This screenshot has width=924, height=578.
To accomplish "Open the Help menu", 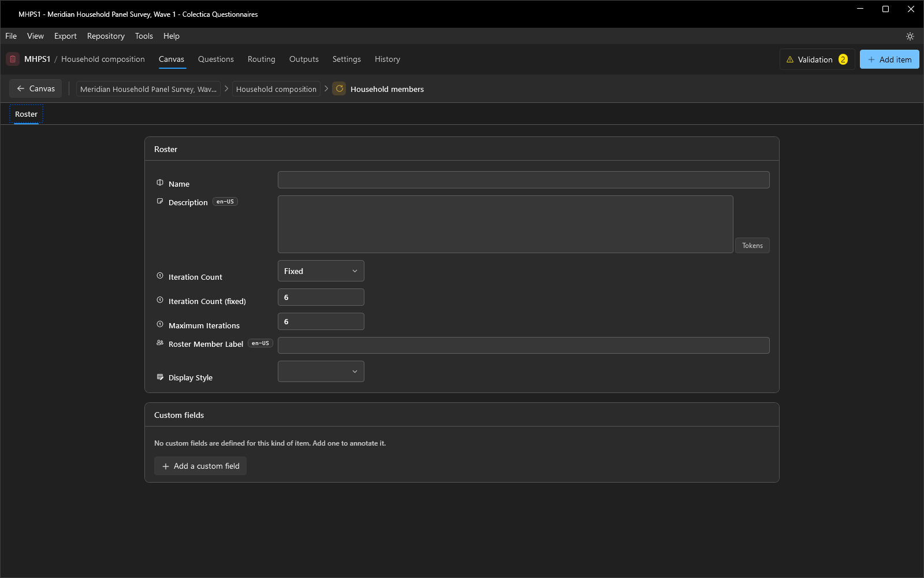I will tap(172, 36).
